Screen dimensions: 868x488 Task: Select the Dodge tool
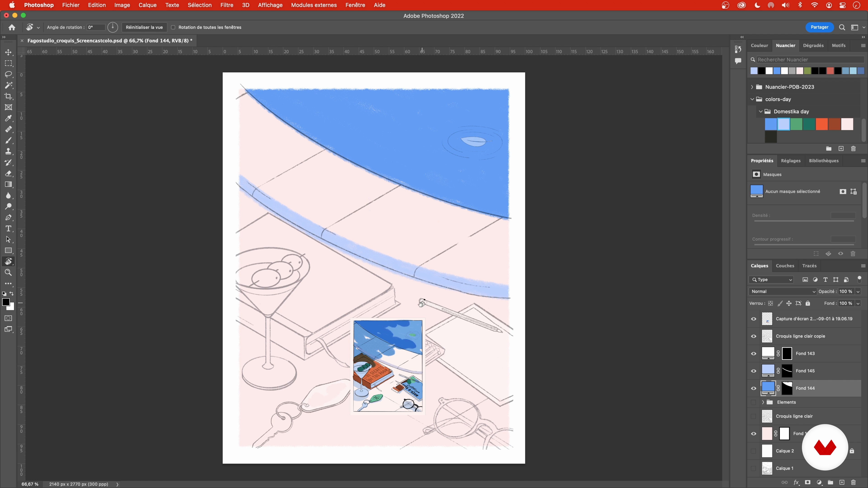tap(8, 206)
